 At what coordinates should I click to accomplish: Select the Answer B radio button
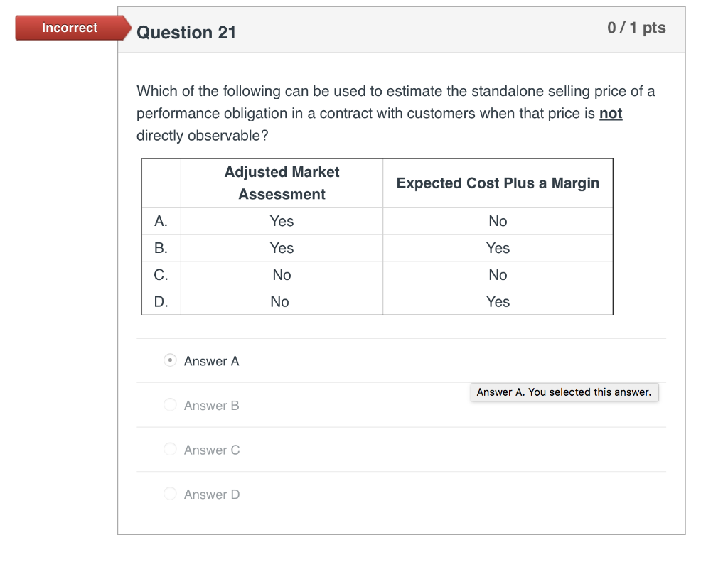[169, 405]
